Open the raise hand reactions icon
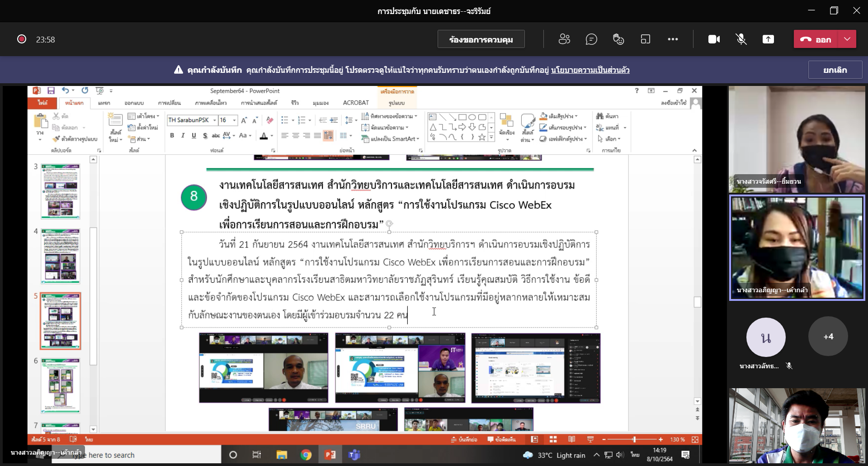Image resolution: width=868 pixels, height=466 pixels. [x=618, y=39]
